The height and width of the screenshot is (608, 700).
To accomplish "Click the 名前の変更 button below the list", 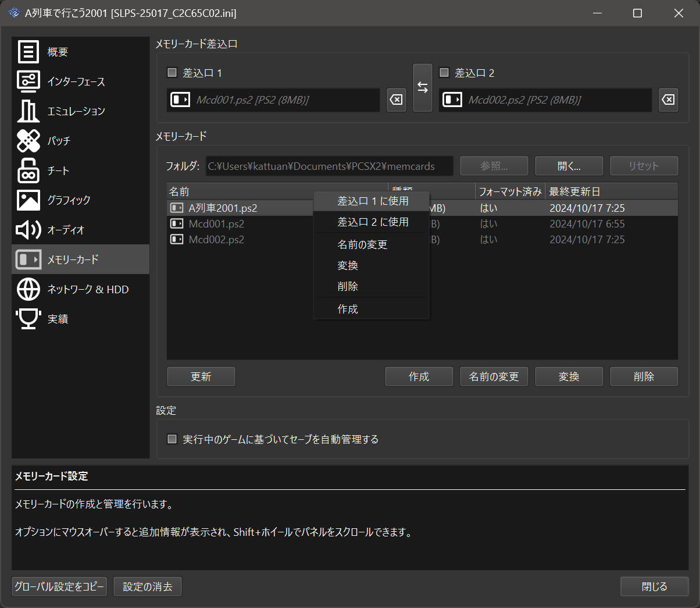I will tap(494, 376).
